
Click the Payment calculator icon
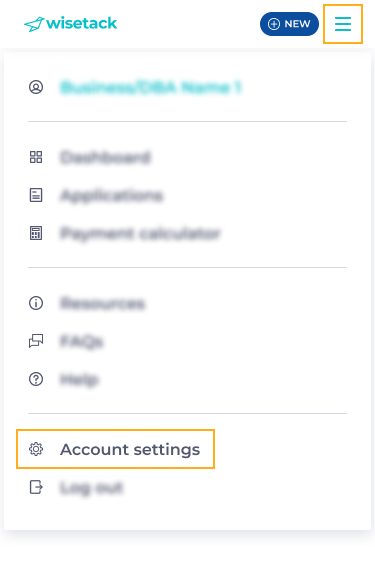tap(36, 233)
